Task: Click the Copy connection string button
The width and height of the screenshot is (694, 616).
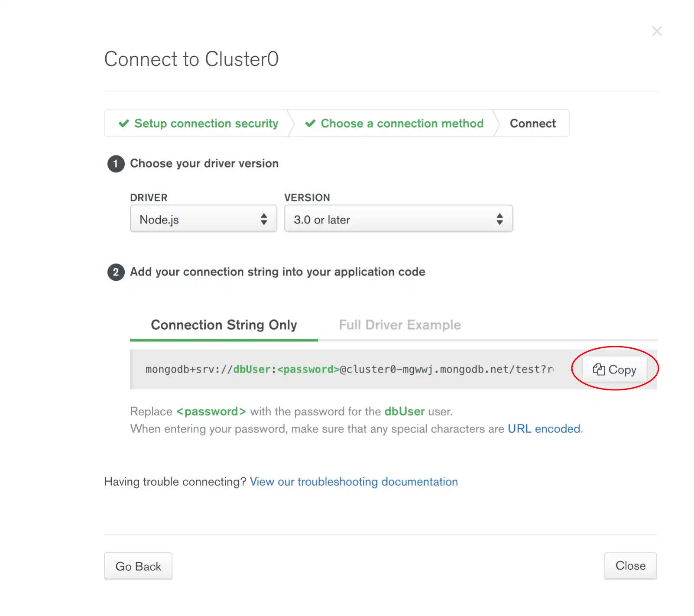Action: [x=614, y=370]
